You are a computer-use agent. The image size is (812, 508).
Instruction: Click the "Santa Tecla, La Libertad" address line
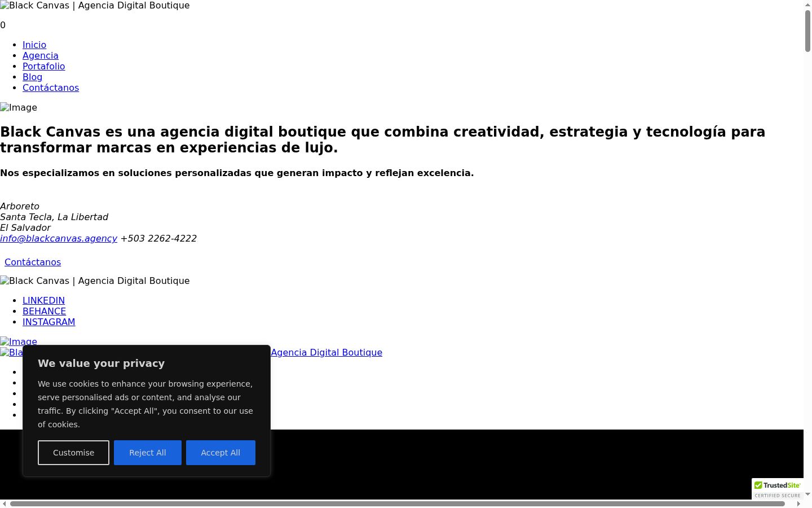pyautogui.click(x=54, y=217)
